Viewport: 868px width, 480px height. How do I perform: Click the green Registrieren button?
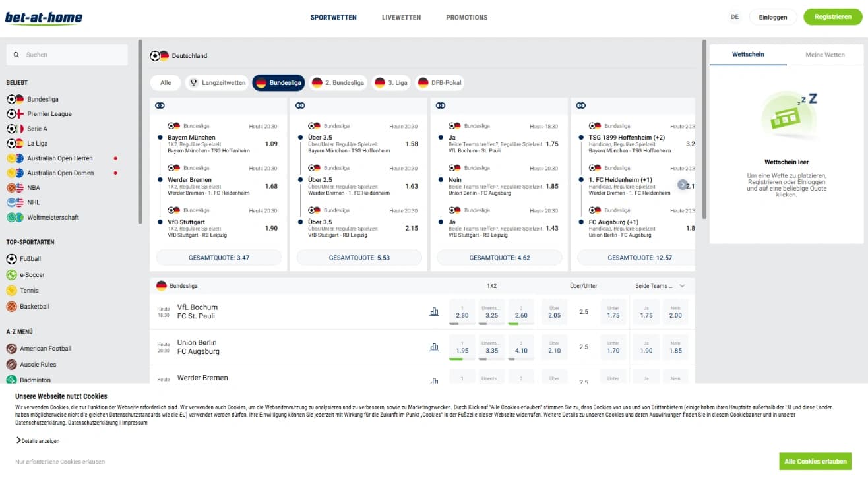(832, 17)
